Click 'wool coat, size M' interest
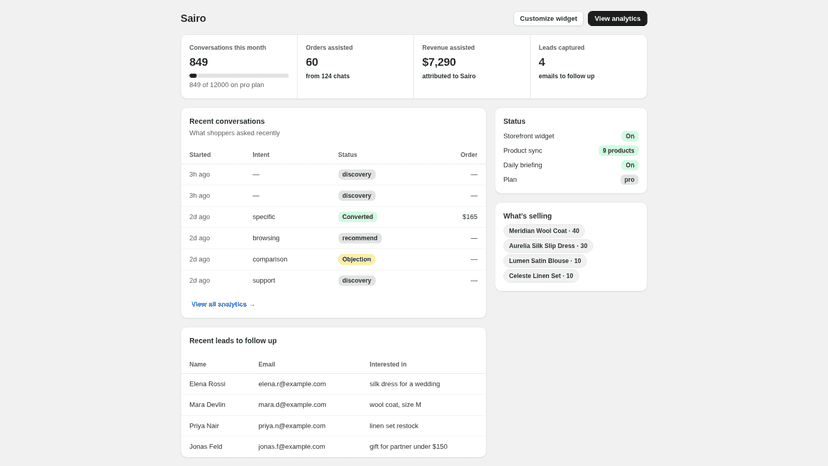828x466 pixels. tap(395, 405)
